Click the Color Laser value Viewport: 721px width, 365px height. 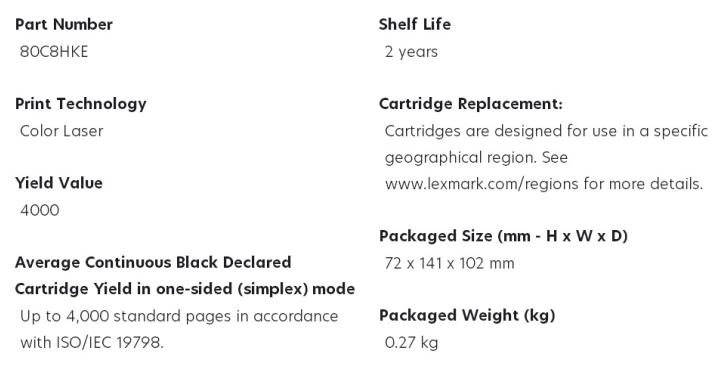click(x=62, y=131)
